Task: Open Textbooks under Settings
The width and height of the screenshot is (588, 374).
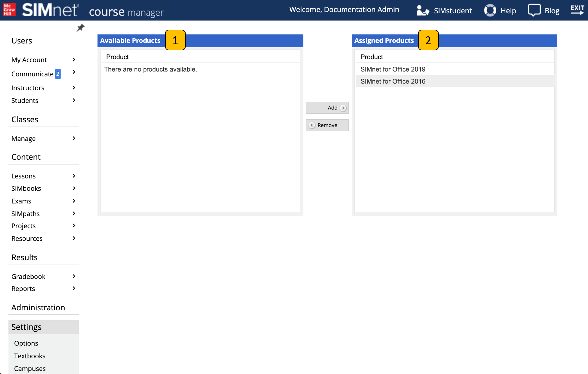Action: point(30,356)
